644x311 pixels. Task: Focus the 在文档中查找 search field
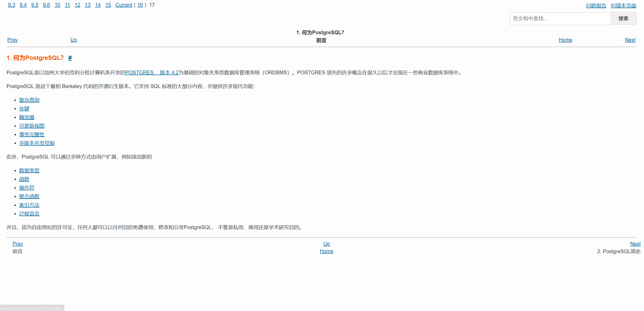(x=560, y=19)
